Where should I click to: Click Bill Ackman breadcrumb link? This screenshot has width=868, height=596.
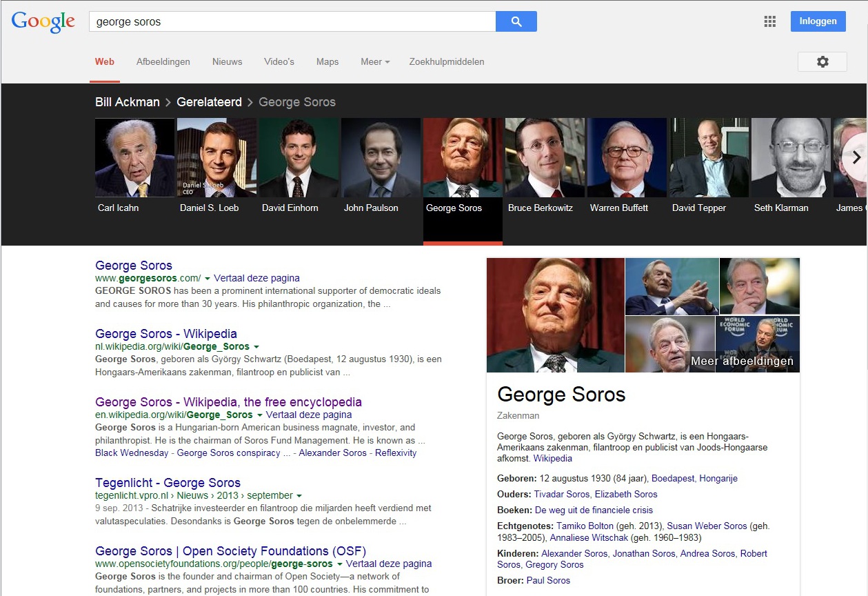coord(128,102)
